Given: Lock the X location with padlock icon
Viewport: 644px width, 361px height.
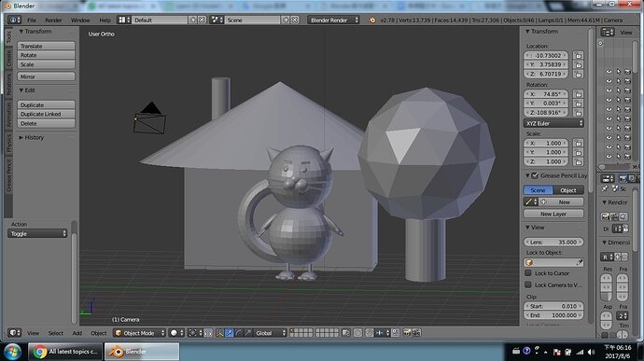Looking at the screenshot, I should [x=579, y=55].
